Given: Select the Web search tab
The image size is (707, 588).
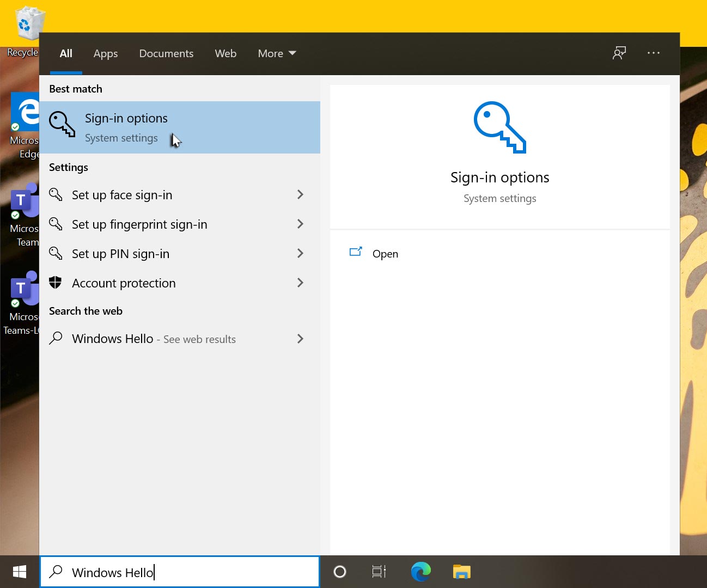Looking at the screenshot, I should coord(225,53).
